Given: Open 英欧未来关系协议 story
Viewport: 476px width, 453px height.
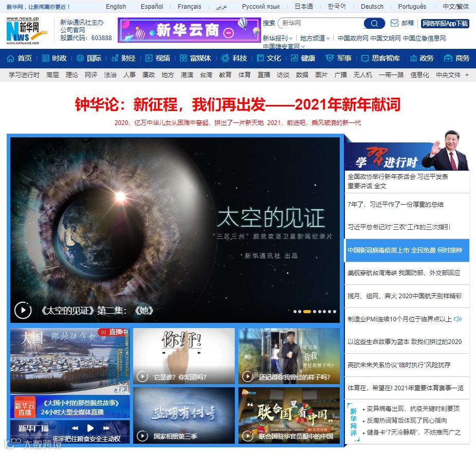Looking at the screenshot, I should [399, 365].
